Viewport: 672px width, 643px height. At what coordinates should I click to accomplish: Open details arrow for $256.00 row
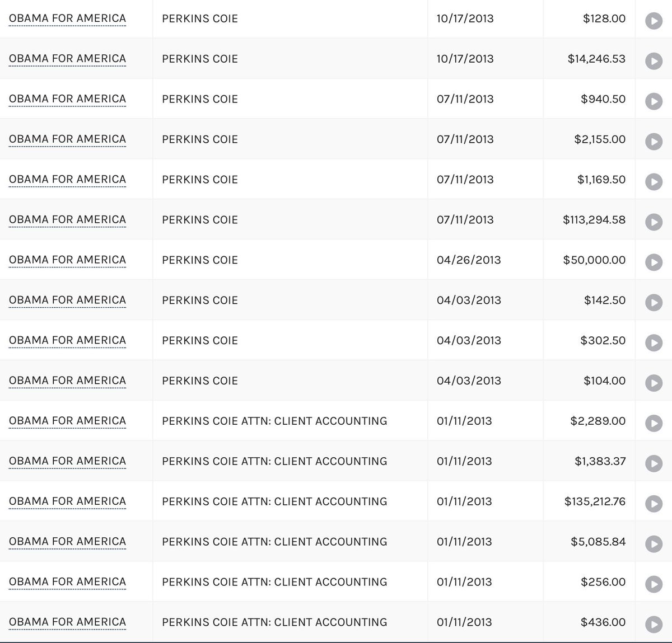point(654,585)
